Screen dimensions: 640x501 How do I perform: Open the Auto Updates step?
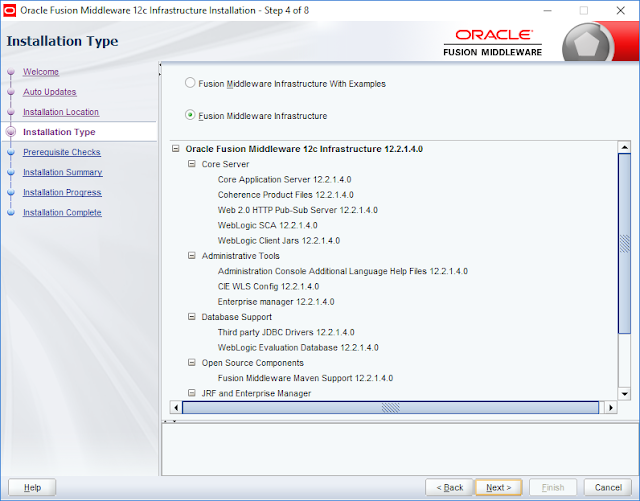(x=50, y=92)
